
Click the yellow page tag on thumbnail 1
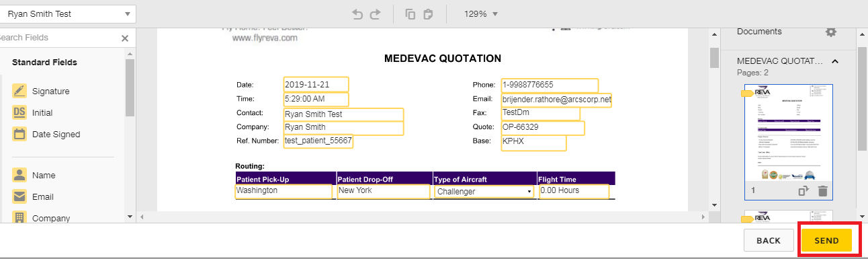(747, 94)
